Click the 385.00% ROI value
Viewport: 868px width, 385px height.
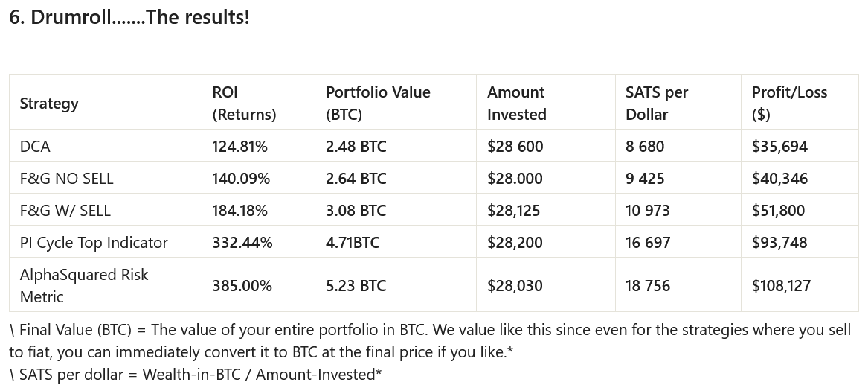pyautogui.click(x=242, y=286)
